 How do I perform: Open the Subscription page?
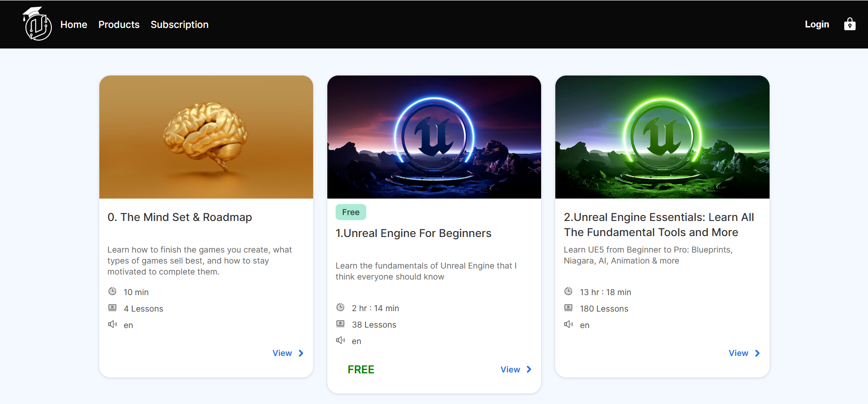click(179, 24)
